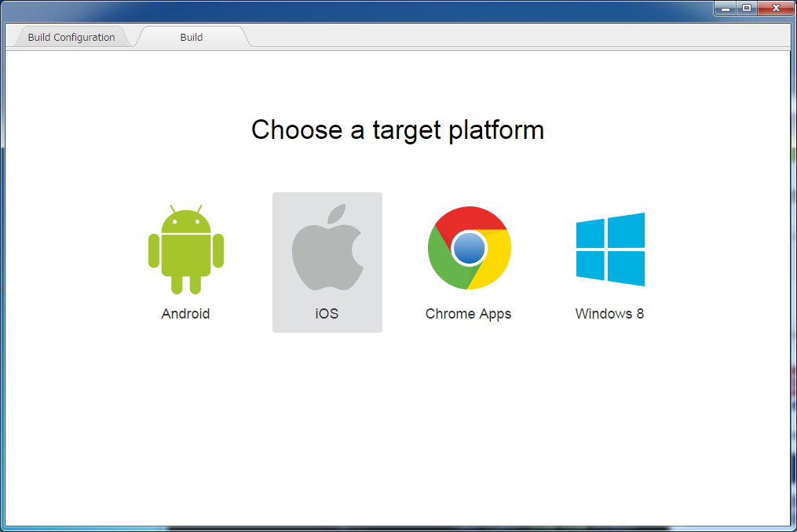
Task: Minimize the build window
Action: tap(726, 8)
